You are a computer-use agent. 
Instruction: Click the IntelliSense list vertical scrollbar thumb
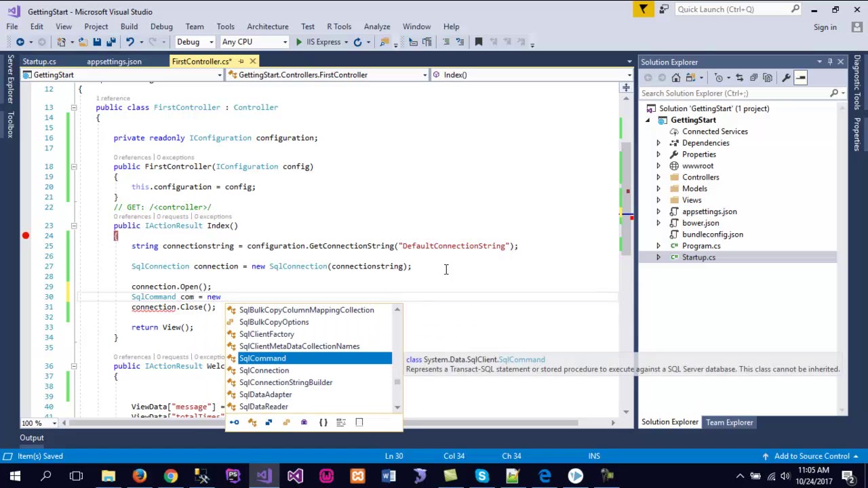tap(397, 382)
